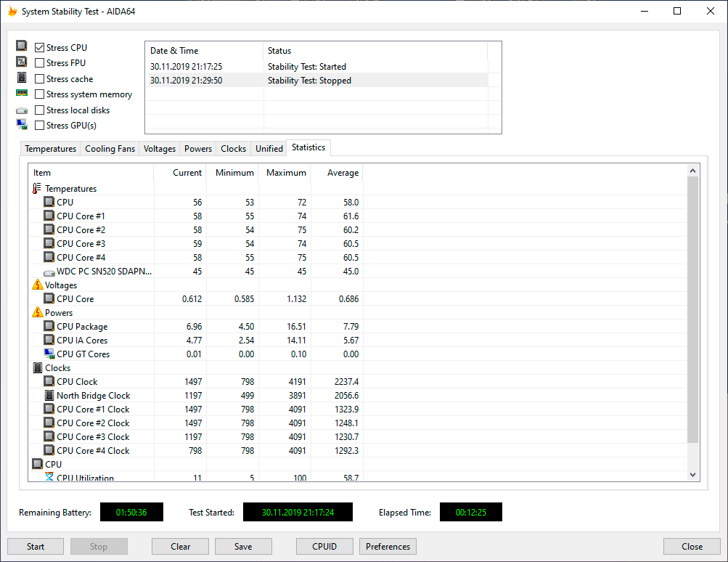Open Preferences
Viewport: 728px width, 562px height.
click(x=388, y=546)
